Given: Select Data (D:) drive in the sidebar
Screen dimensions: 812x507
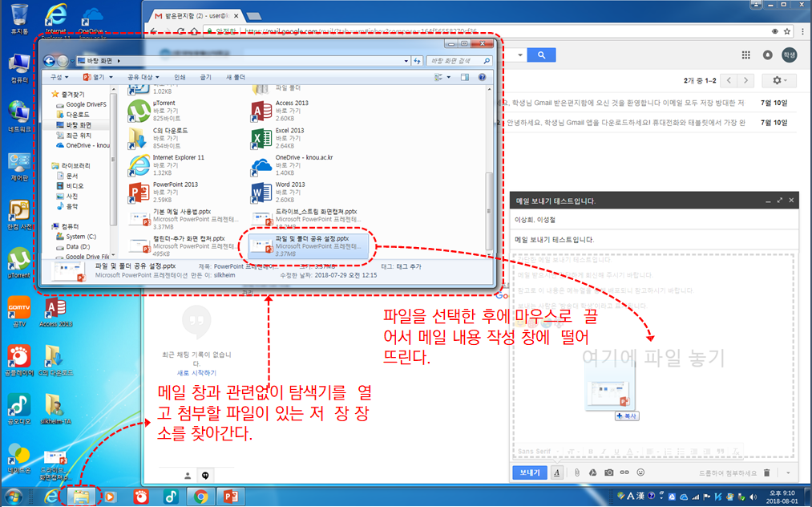Looking at the screenshot, I should point(73,247).
